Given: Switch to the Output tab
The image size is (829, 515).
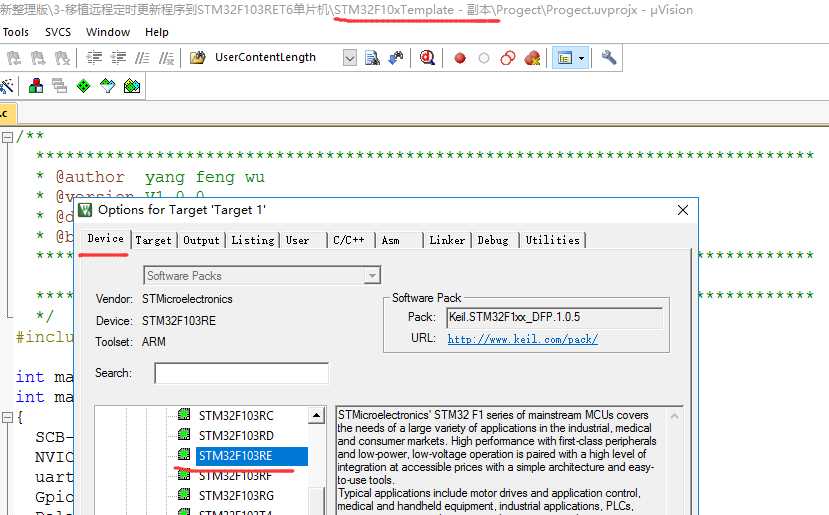Looking at the screenshot, I should point(201,240).
